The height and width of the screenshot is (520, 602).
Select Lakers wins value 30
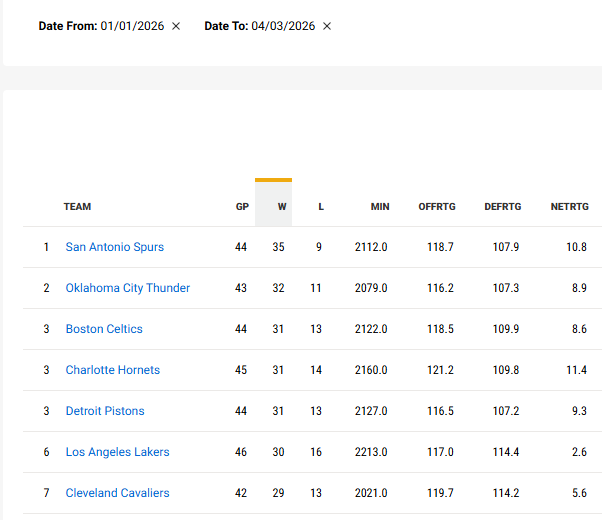(x=279, y=452)
